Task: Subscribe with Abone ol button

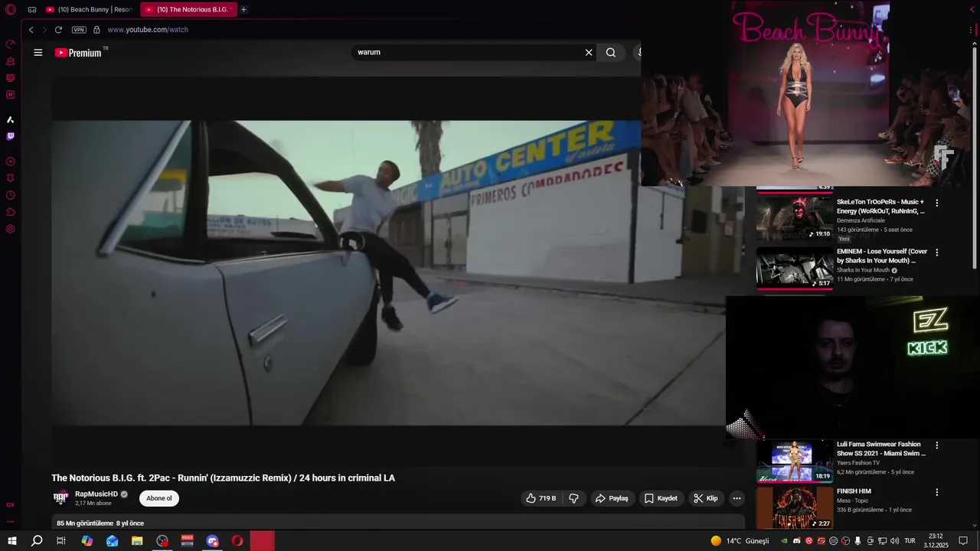Action: pos(159,498)
